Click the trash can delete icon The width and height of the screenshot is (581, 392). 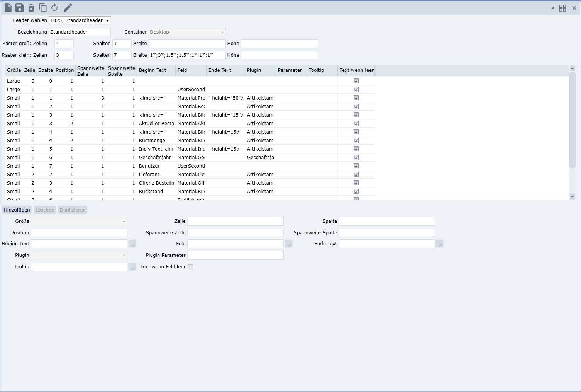(31, 8)
